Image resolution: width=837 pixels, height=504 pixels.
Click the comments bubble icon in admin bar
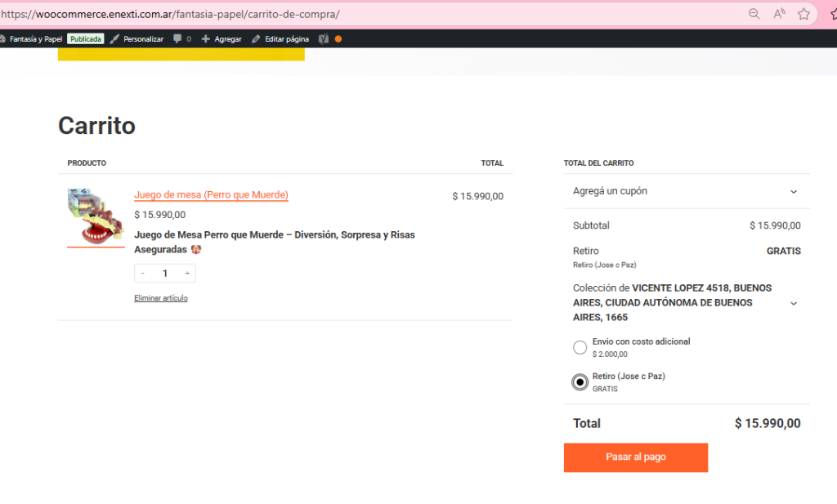(178, 38)
